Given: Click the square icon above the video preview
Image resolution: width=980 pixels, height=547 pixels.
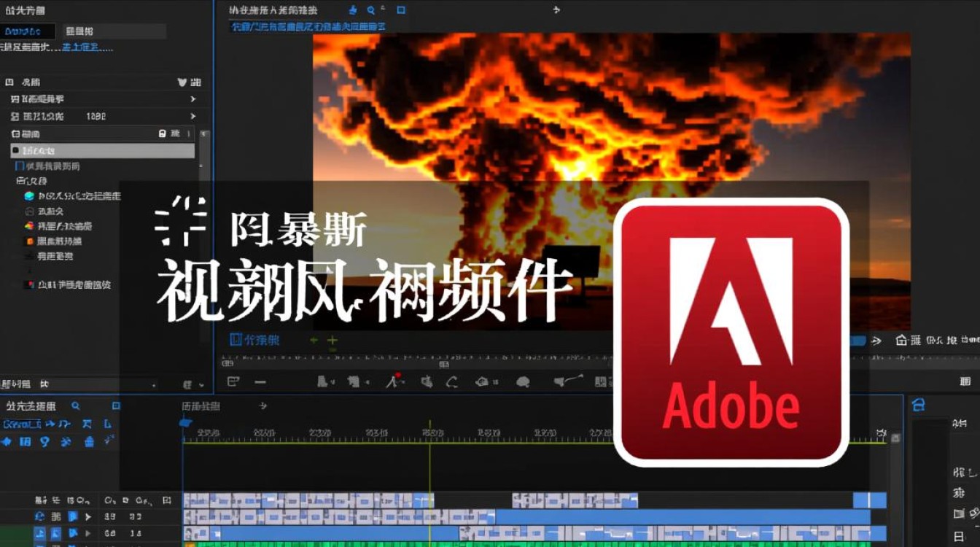Looking at the screenshot, I should [401, 10].
